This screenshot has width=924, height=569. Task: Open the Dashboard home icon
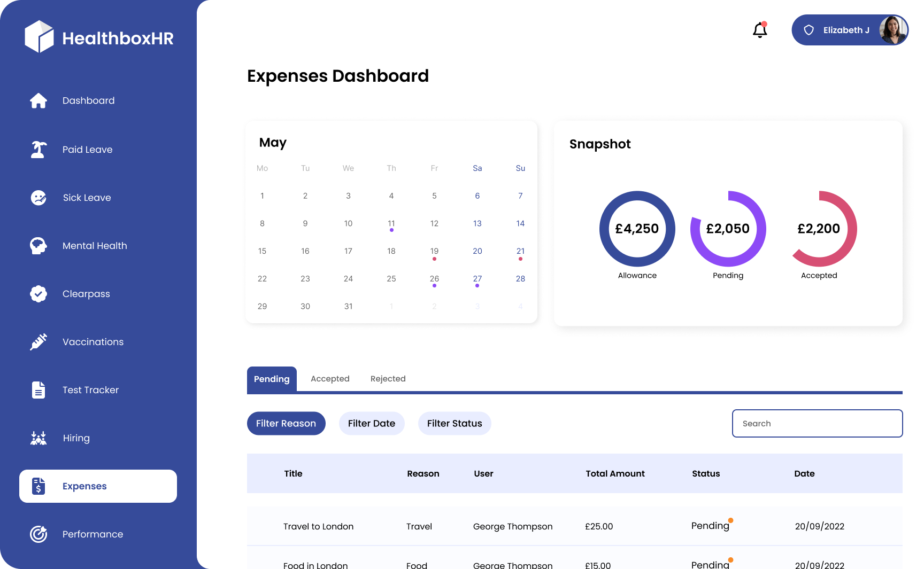point(38,100)
